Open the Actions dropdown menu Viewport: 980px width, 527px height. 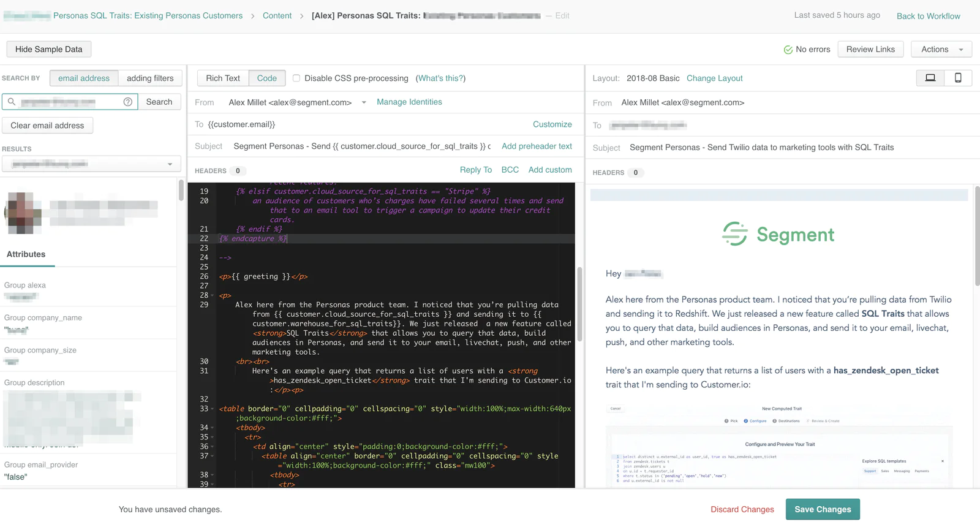pyautogui.click(x=941, y=49)
